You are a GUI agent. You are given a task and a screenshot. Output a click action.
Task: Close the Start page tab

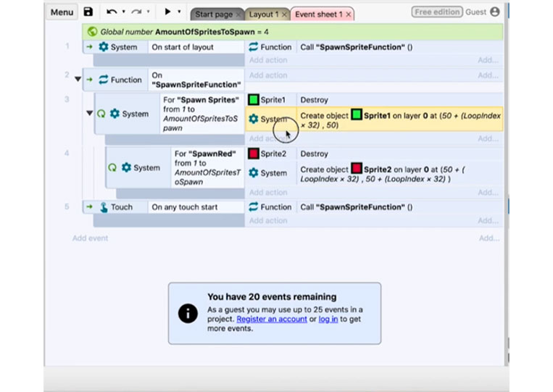pos(238,14)
